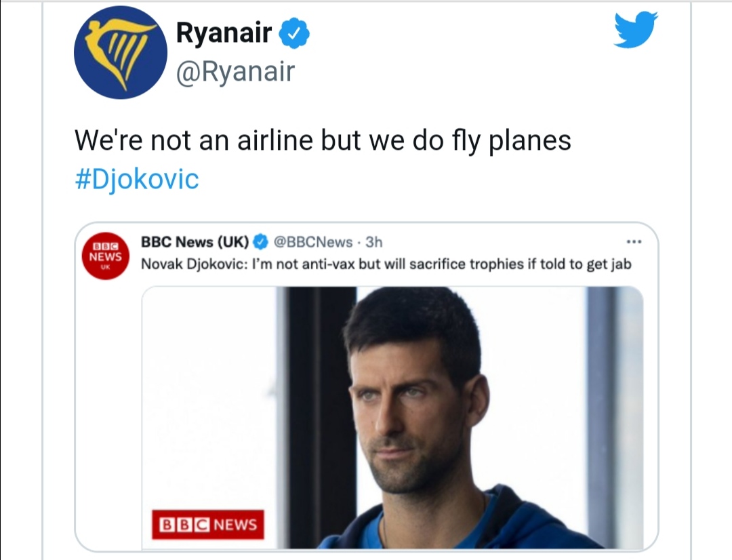
Task: Click the 3h timestamp on quoted tweet
Action: [x=374, y=242]
